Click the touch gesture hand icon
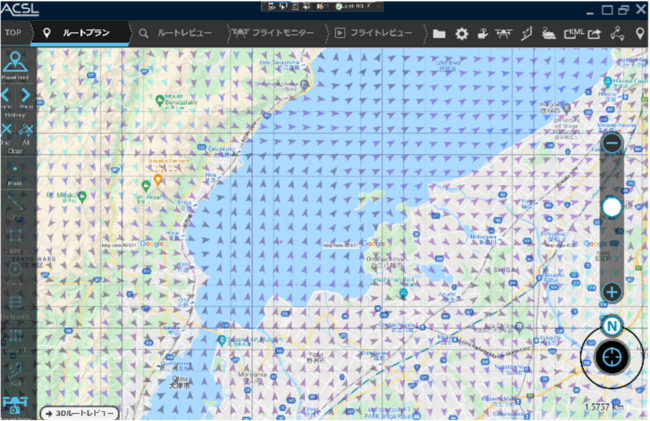This screenshot has width=650, height=421. click(x=483, y=34)
